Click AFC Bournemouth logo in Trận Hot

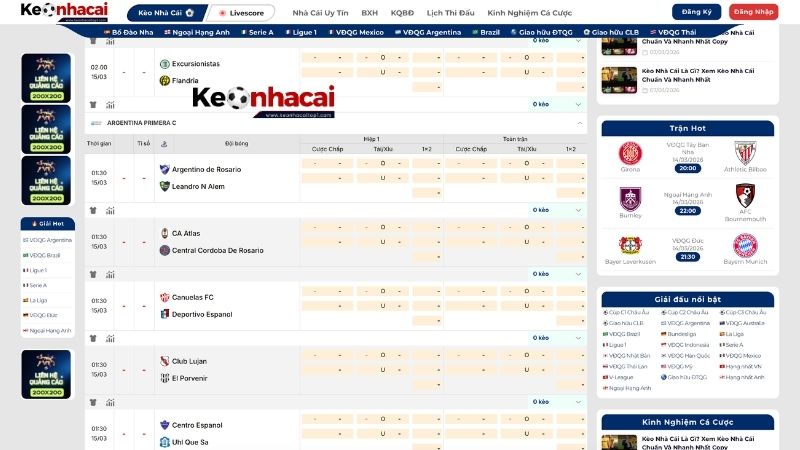point(745,196)
